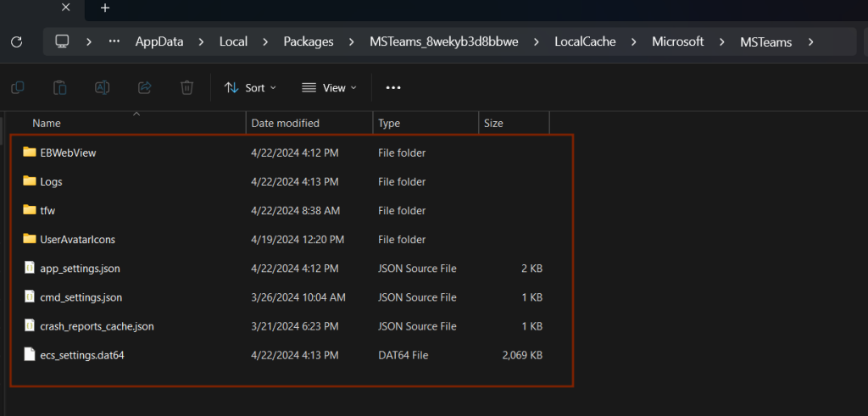Navigate to AppData breadcrumb segment
The height and width of the screenshot is (416, 868).
(159, 42)
